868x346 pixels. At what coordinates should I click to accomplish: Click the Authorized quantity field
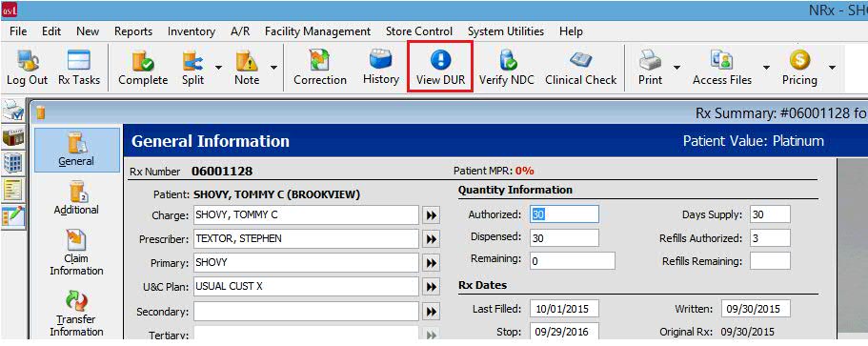[x=564, y=214]
